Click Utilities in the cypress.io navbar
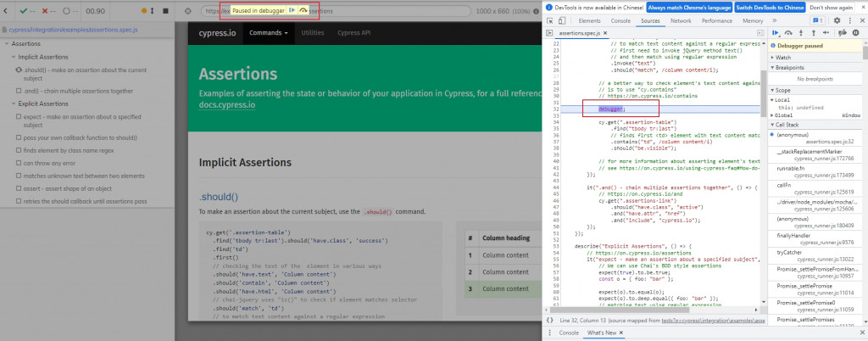Viewport: 868px width, 341px height. pos(313,33)
